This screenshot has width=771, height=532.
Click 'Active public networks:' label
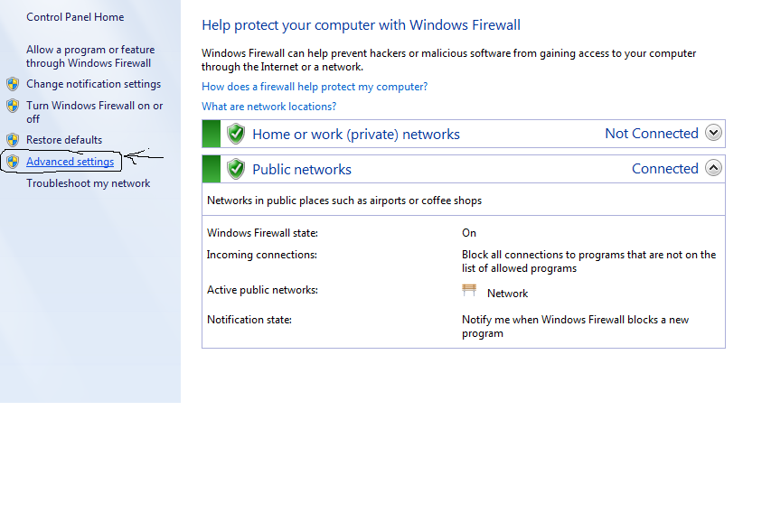[x=262, y=290]
